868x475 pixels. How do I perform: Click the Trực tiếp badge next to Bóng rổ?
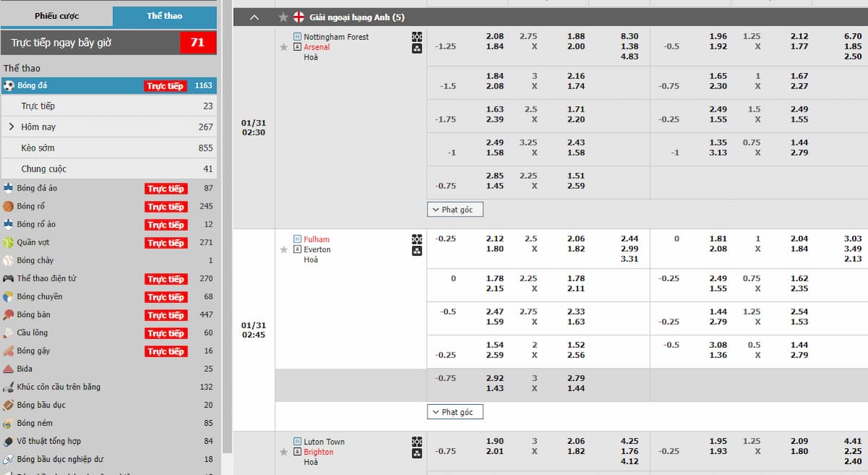(166, 207)
